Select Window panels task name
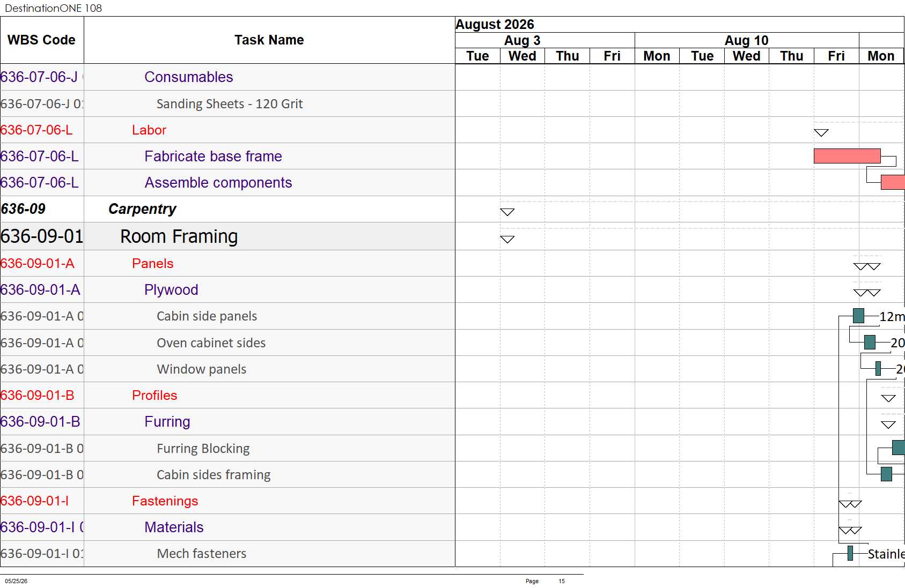This screenshot has width=905, height=588. point(201,369)
